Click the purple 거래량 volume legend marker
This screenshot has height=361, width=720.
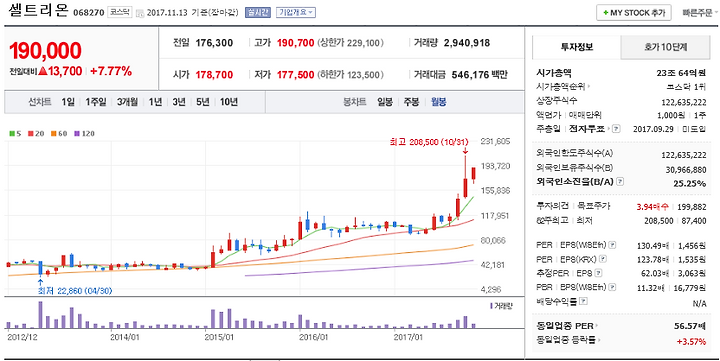pos(491,305)
